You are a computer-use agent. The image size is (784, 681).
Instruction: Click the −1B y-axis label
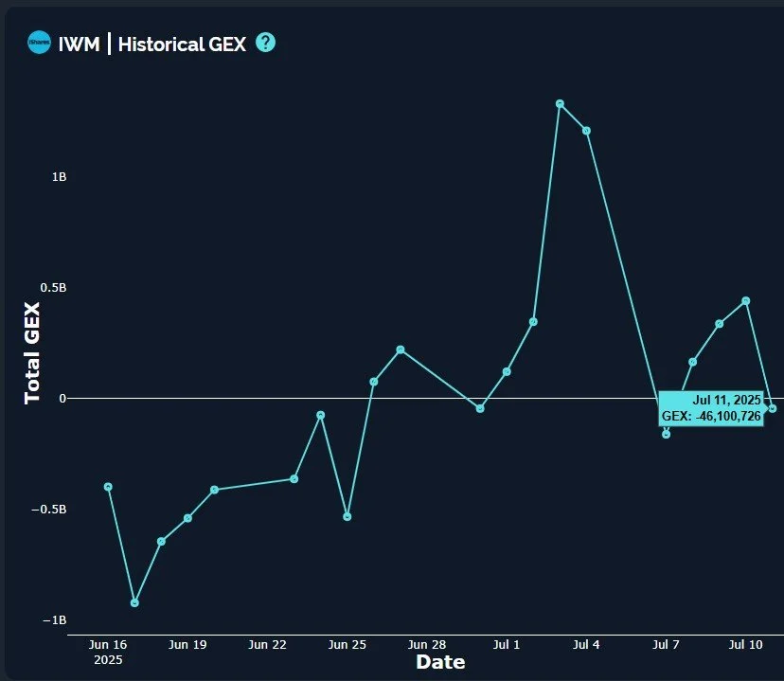point(55,620)
